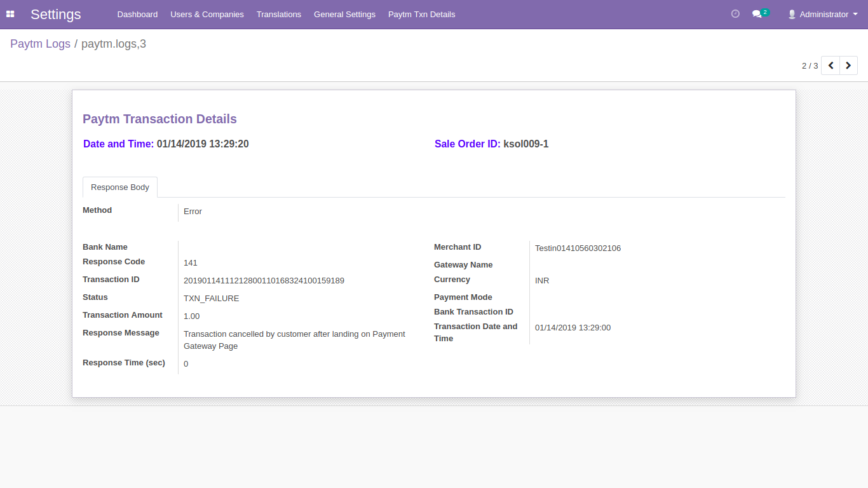Click the Settings app title
Image resolution: width=868 pixels, height=488 pixels.
pyautogui.click(x=56, y=14)
